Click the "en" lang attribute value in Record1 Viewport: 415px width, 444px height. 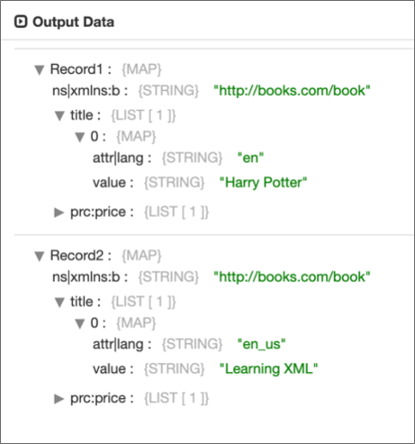pyautogui.click(x=250, y=158)
